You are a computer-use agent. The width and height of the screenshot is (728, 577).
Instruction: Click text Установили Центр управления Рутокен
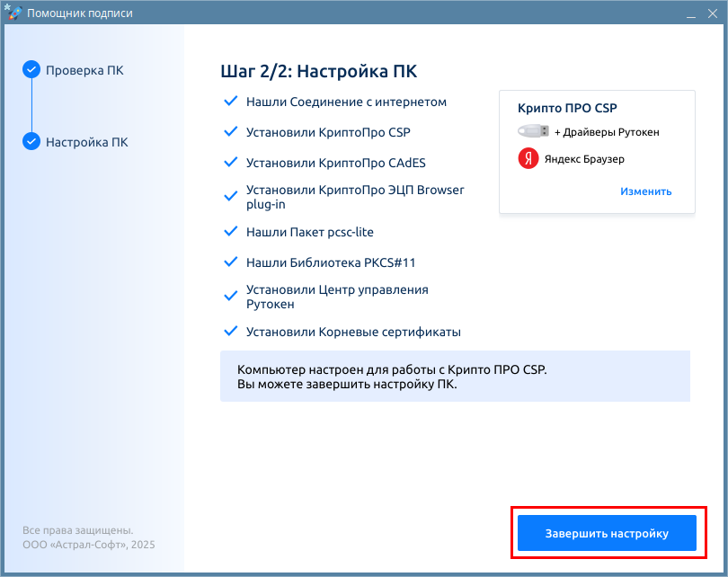click(337, 297)
